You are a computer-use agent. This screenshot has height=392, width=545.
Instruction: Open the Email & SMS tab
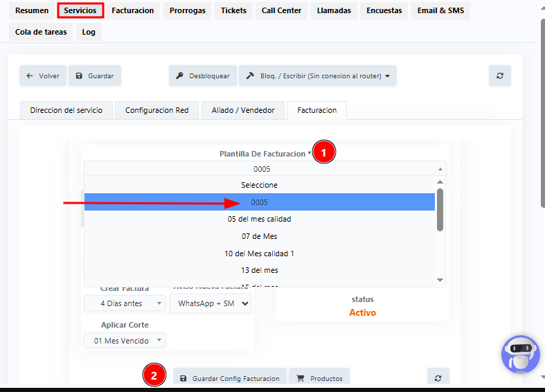pos(440,10)
